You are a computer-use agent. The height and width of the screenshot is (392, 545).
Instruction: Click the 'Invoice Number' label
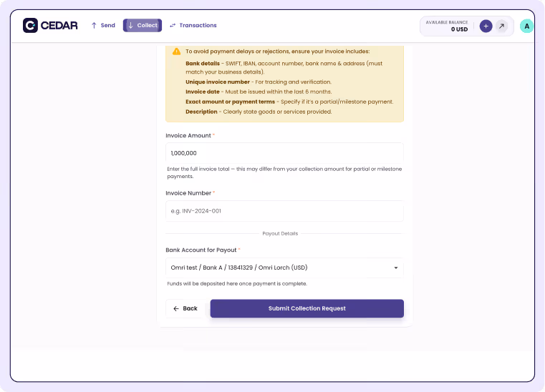(x=188, y=193)
